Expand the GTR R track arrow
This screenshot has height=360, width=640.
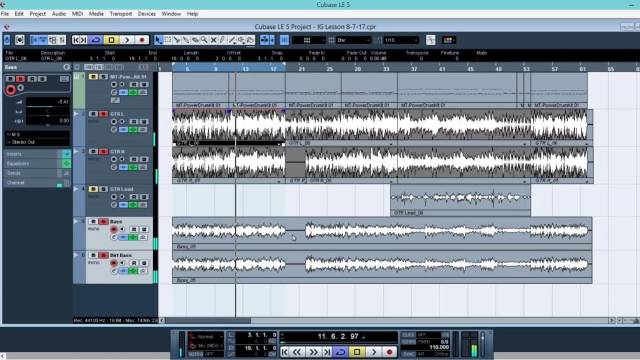[76, 151]
